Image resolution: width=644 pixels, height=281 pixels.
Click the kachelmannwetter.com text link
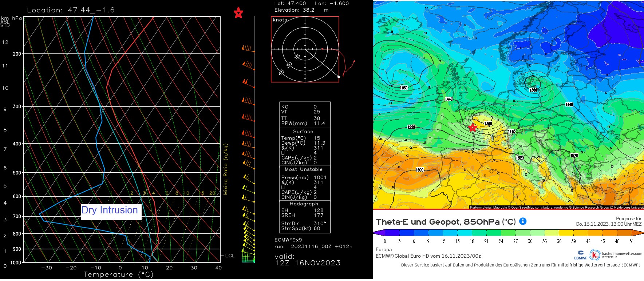(x=622, y=254)
